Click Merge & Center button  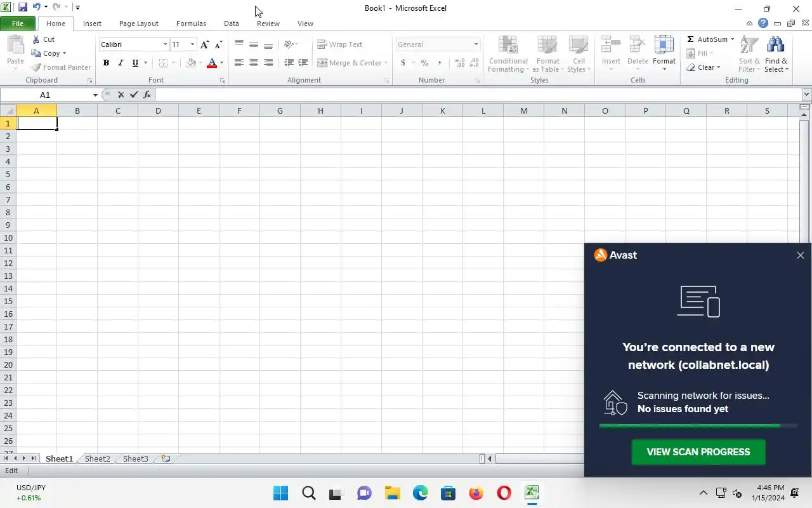[349, 63]
